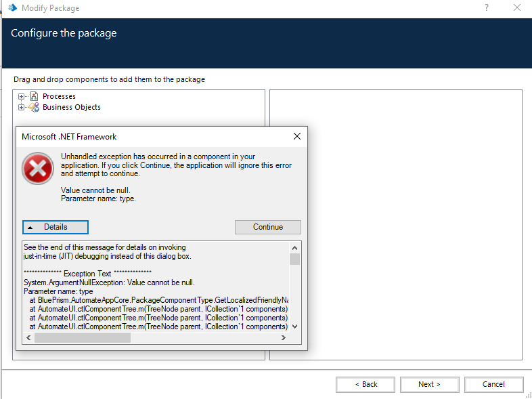Click the horizontal scrollbar thumb in exception details
Viewport: 532px width, 399px height.
pos(83,337)
